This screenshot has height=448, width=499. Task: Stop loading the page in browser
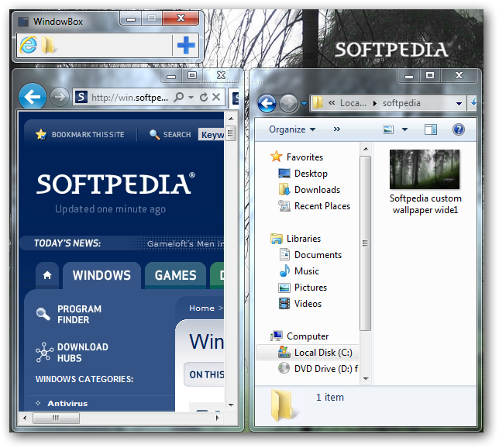[x=216, y=97]
